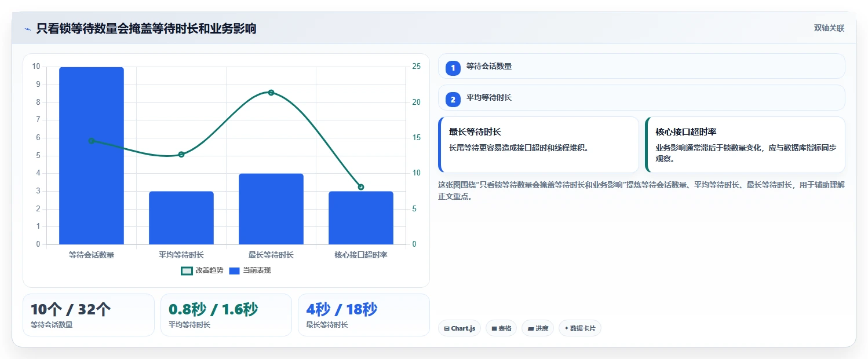Screen dimensions: 868x359
Task: Click the left axis value 10
Action: (36, 67)
